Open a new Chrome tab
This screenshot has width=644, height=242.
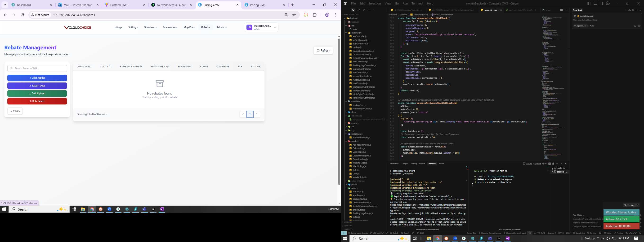pos(292,5)
